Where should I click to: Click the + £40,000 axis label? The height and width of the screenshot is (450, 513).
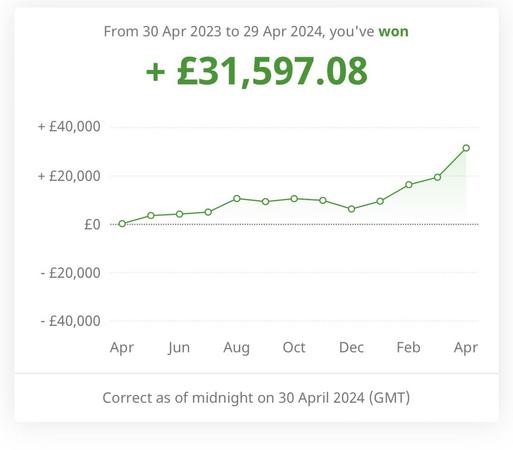point(69,127)
